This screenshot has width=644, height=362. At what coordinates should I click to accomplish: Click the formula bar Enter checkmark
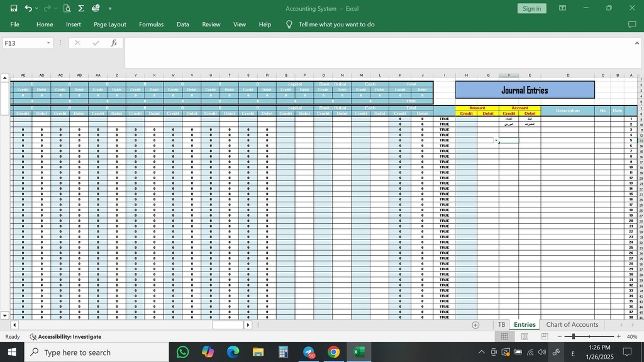click(x=96, y=43)
